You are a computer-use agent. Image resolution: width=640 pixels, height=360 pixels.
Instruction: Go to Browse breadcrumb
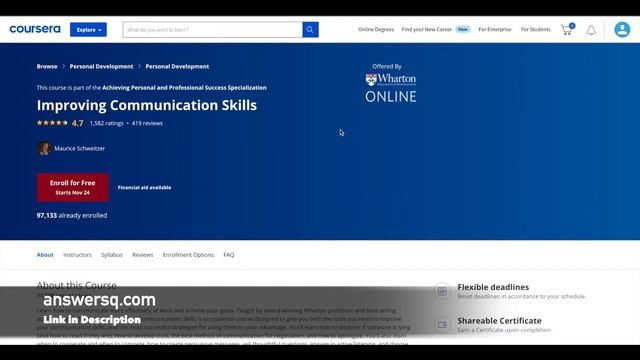(x=47, y=66)
